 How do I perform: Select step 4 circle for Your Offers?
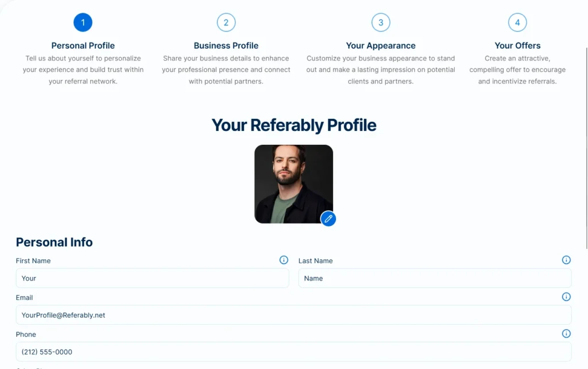(517, 22)
